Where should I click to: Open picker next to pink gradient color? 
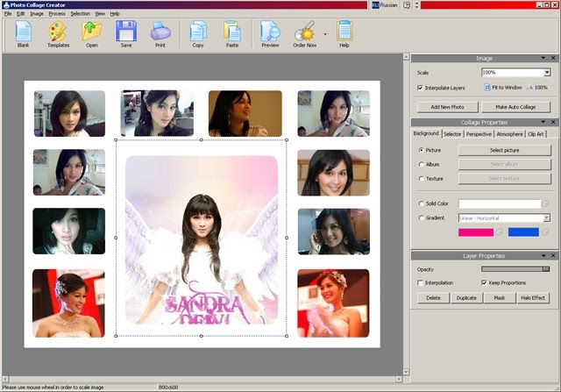coord(500,232)
